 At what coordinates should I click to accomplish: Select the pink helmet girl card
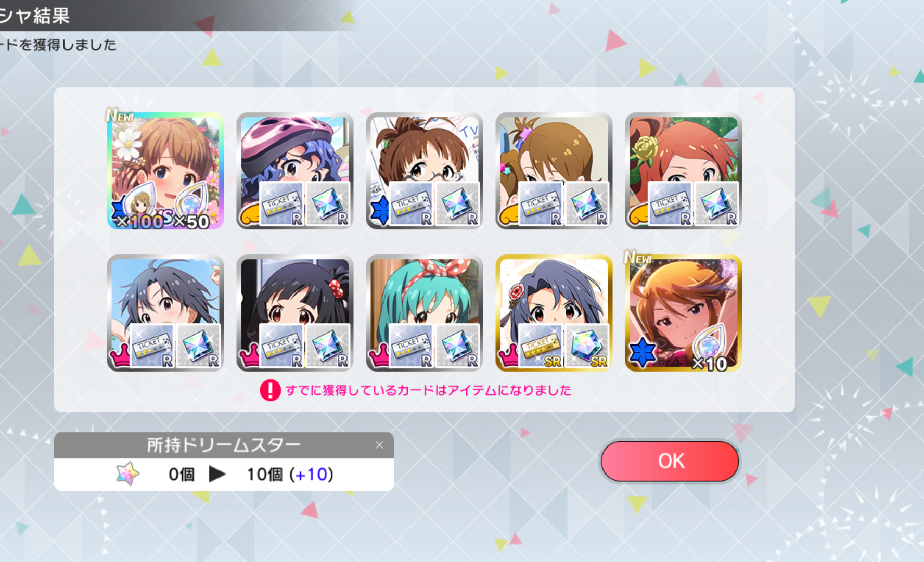pyautogui.click(x=295, y=171)
